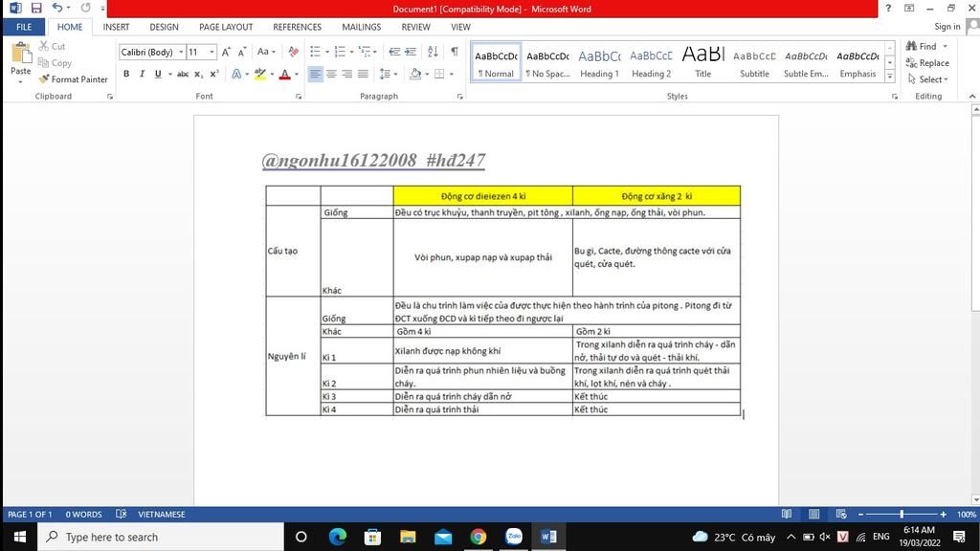
Task: Click Sign in link
Action: click(947, 26)
